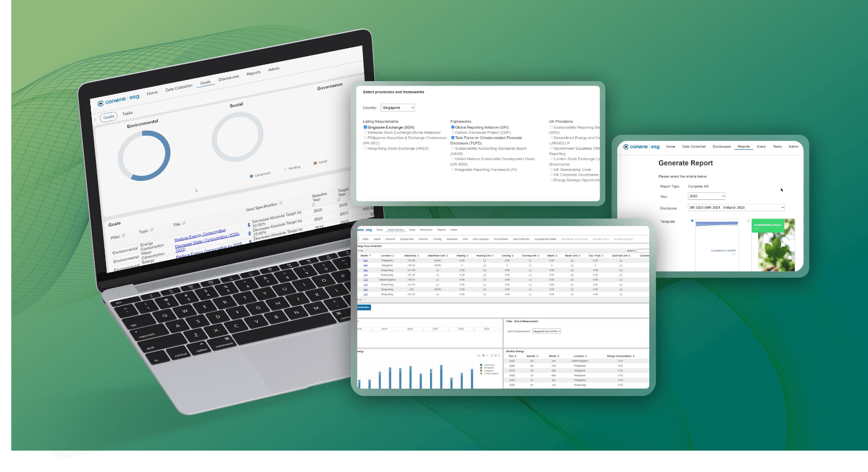The image size is (868, 472).
Task: Select the green leaf Sustainability Report template thumbnail
Action: click(x=773, y=244)
